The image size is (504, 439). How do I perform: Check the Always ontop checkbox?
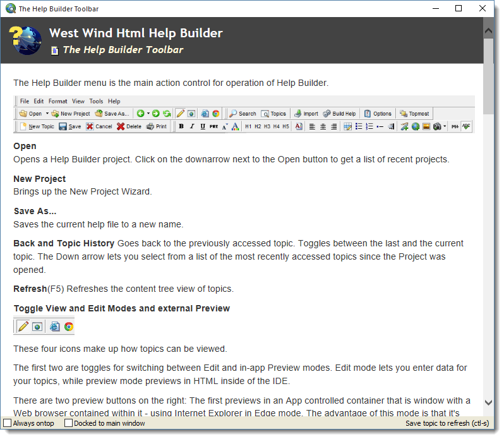click(x=8, y=423)
